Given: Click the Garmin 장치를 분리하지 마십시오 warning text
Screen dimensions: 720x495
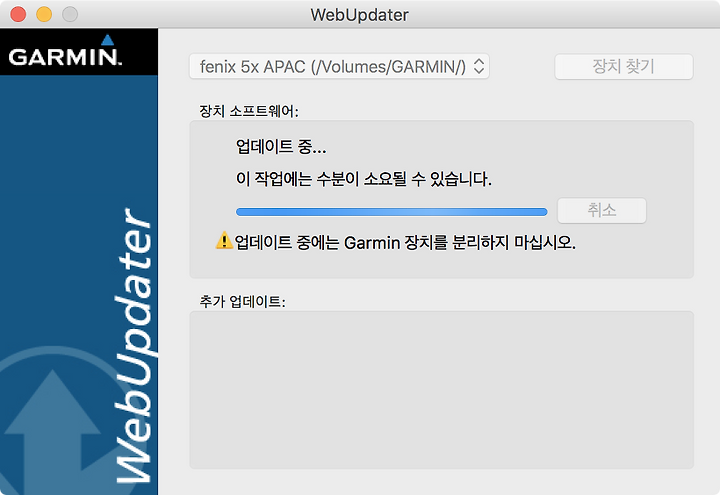Looking at the screenshot, I should click(x=405, y=242).
